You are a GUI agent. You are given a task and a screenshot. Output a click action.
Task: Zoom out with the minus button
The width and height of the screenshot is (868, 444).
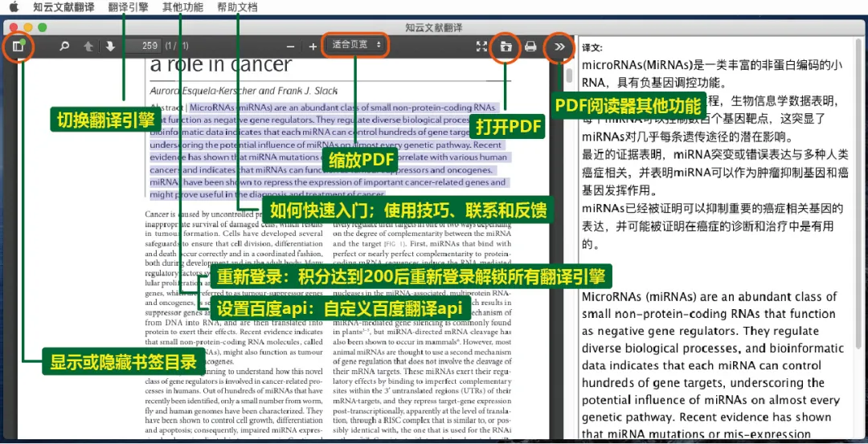click(x=290, y=47)
